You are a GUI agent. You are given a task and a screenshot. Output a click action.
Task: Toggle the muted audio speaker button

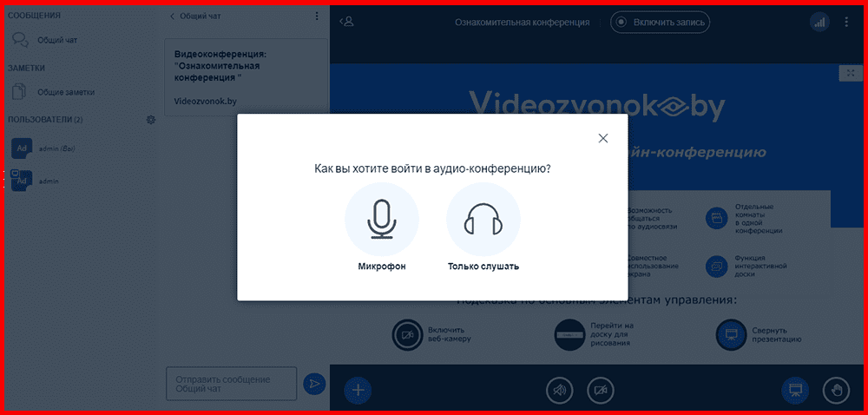tap(560, 391)
